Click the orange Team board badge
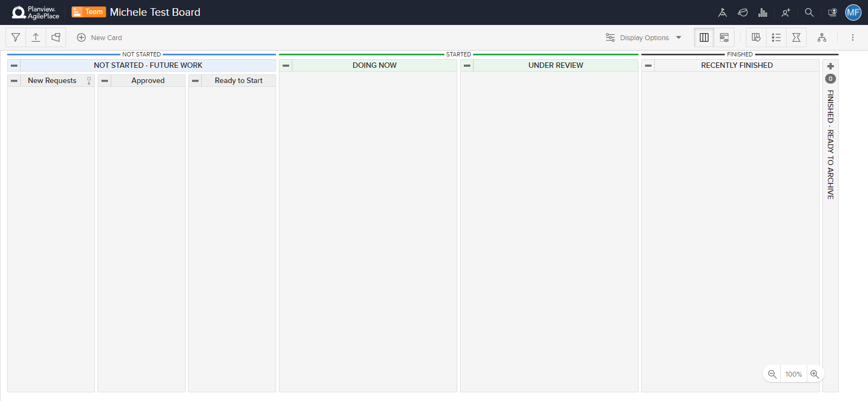The width and height of the screenshot is (868, 401). point(88,12)
